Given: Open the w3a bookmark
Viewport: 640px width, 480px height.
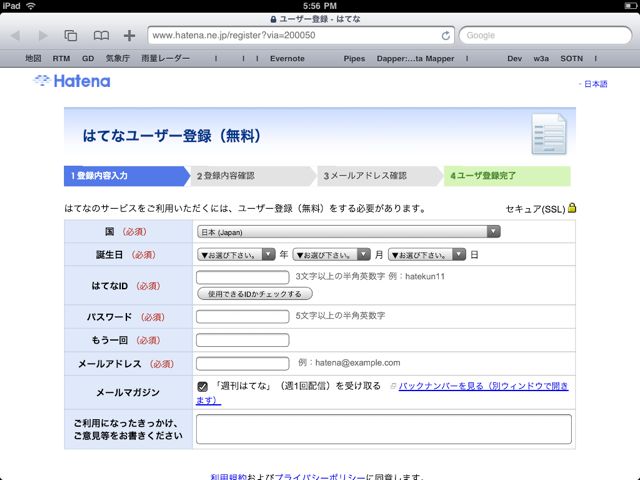Looking at the screenshot, I should (x=541, y=58).
